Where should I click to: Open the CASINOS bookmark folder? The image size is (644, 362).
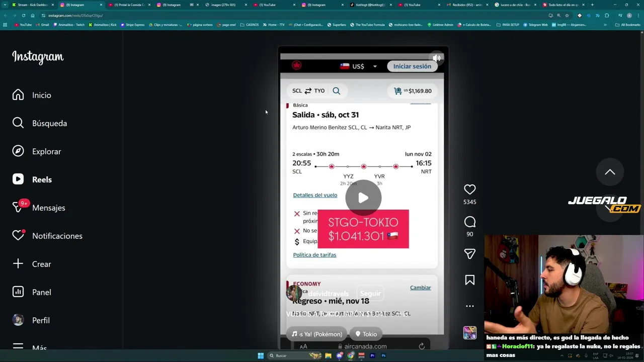[250, 25]
